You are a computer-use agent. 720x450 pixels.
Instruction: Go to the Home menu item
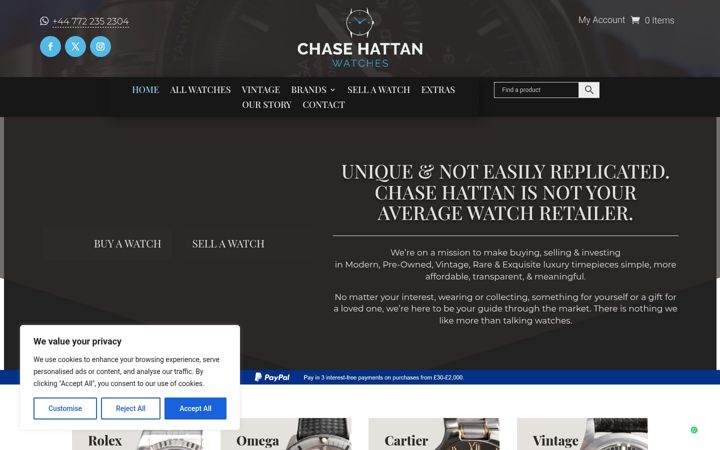tap(146, 90)
